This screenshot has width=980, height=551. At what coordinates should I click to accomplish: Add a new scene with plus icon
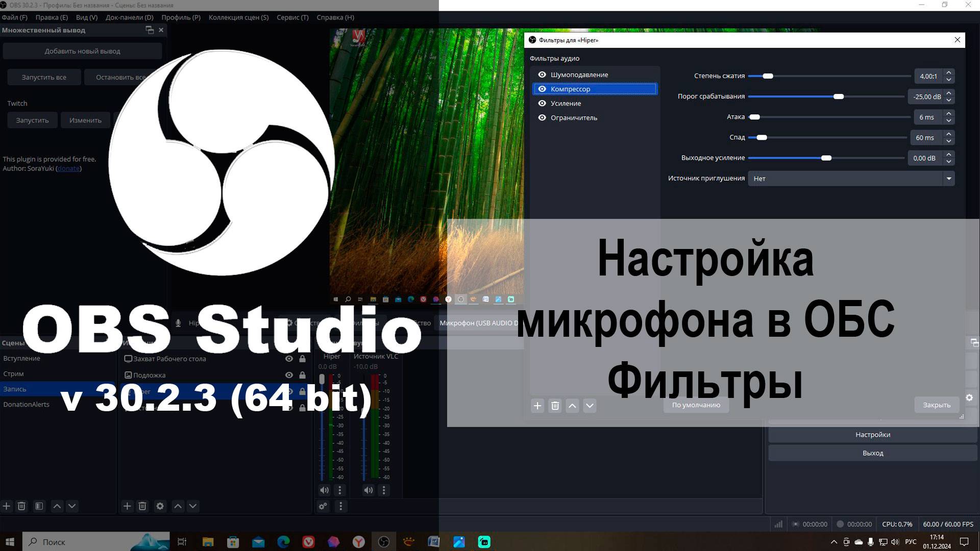pos(7,506)
